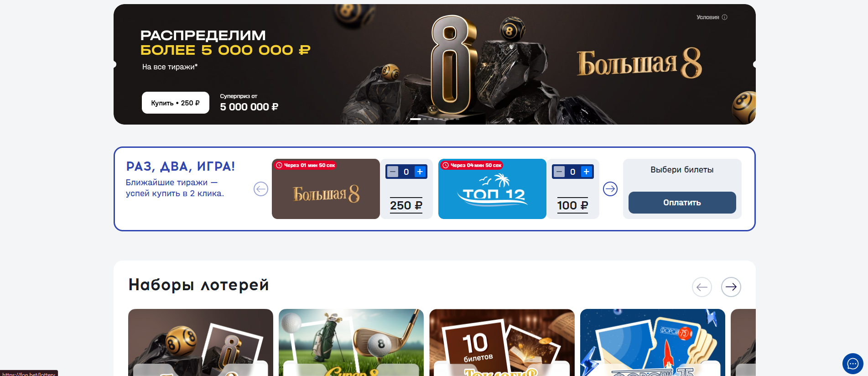
Task: Select the ТОП 12 draw card
Action: [x=492, y=189]
